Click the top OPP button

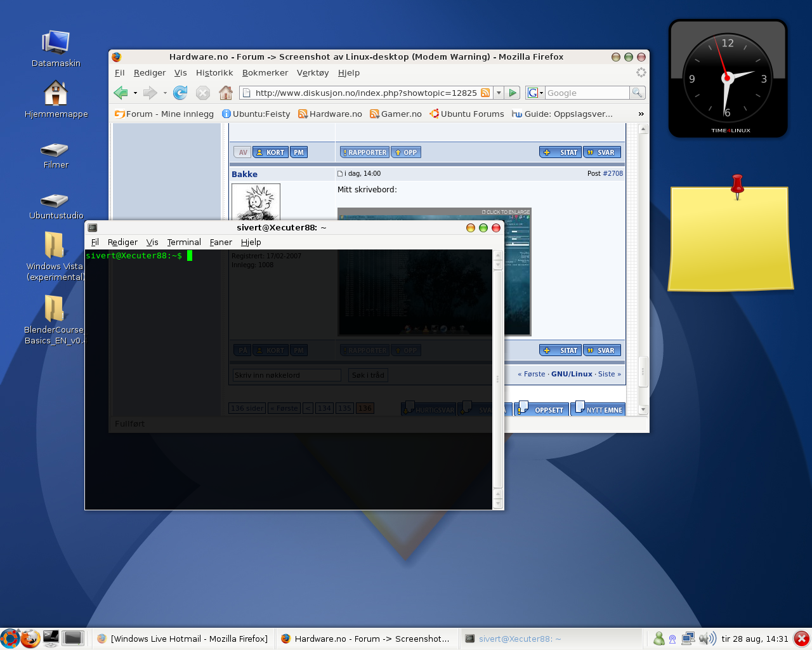(406, 152)
